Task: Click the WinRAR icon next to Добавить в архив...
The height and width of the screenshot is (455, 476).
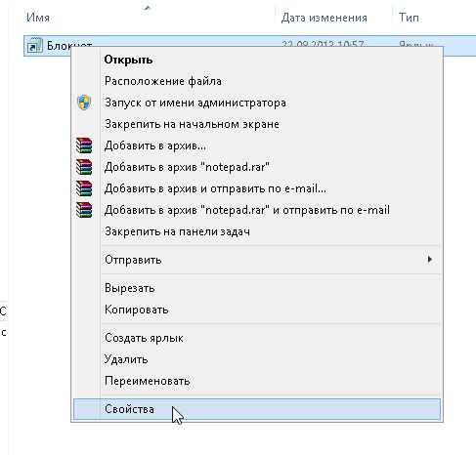Action: [84, 145]
